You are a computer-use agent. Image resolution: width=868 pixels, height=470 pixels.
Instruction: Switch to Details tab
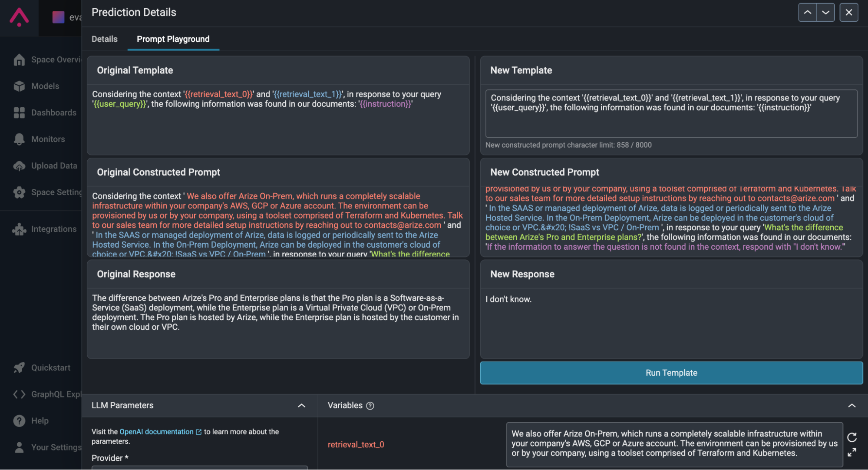104,38
